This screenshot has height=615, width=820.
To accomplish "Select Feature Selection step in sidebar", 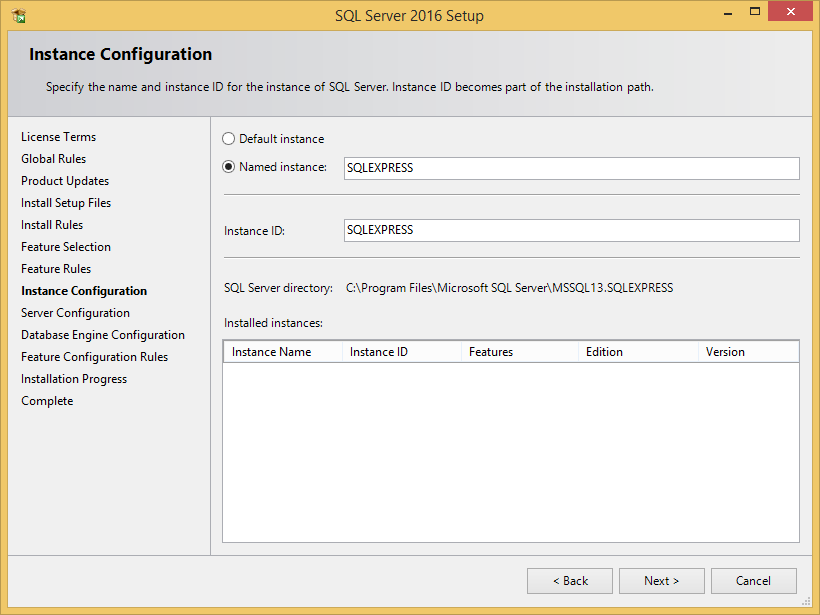I will (66, 247).
